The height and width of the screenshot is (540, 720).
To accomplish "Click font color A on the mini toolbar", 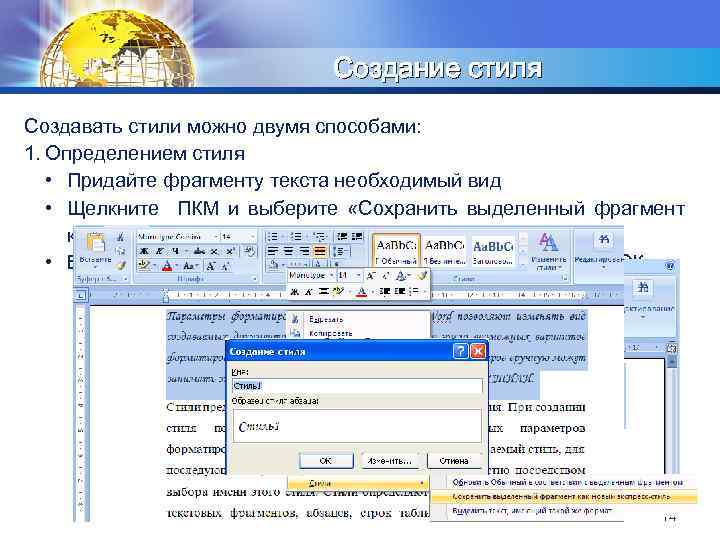I will [x=362, y=291].
